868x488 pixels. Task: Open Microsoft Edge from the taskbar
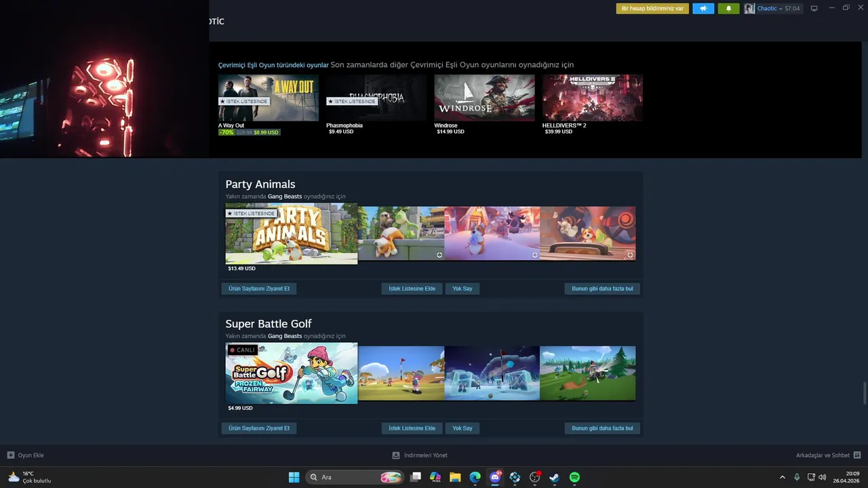pos(475,477)
